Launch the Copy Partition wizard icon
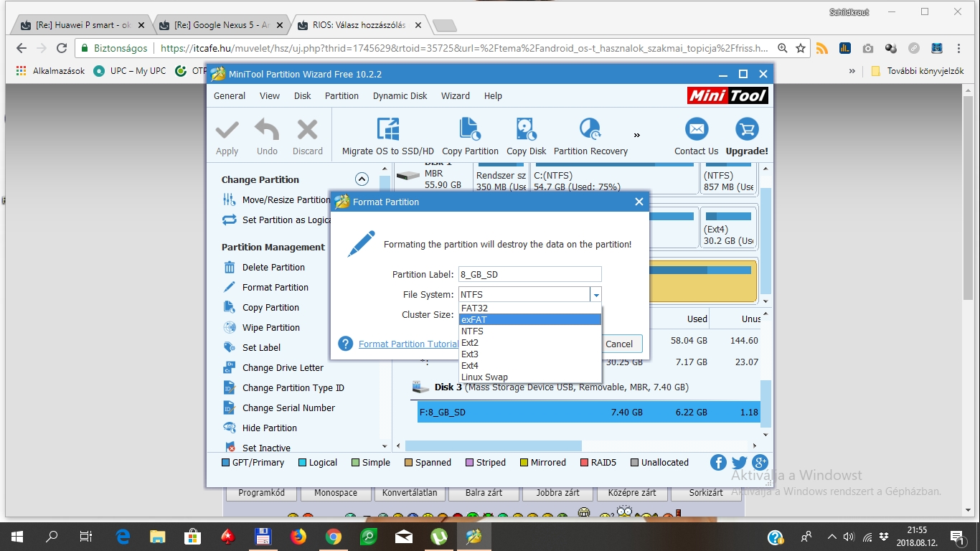This screenshot has height=551, width=980. click(470, 129)
